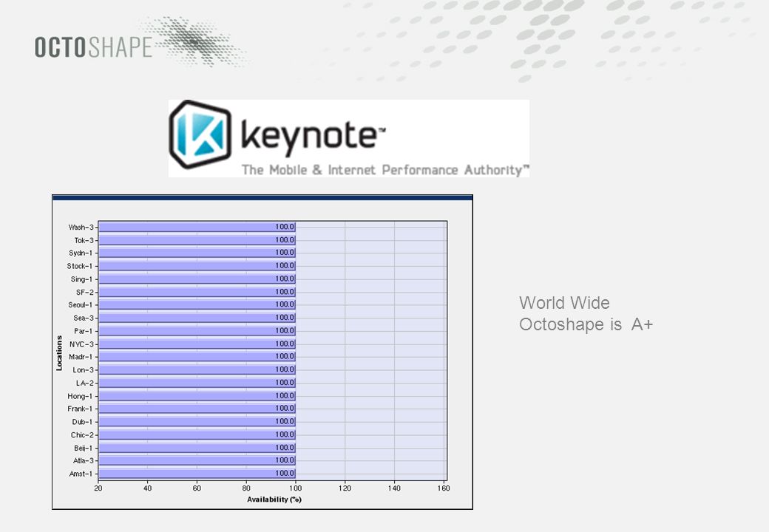Click the 100.0 value on Wash-3 bar
The height and width of the screenshot is (532, 769).
(285, 227)
